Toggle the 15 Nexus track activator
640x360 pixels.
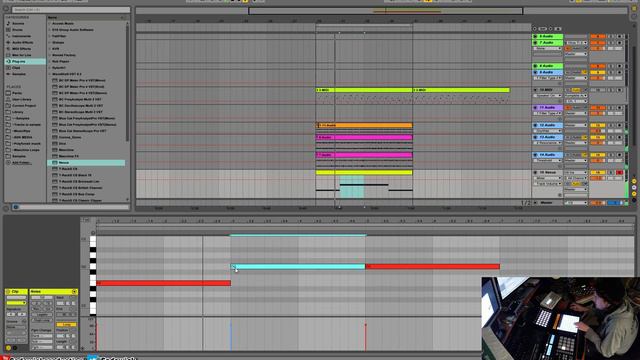[x=598, y=173]
